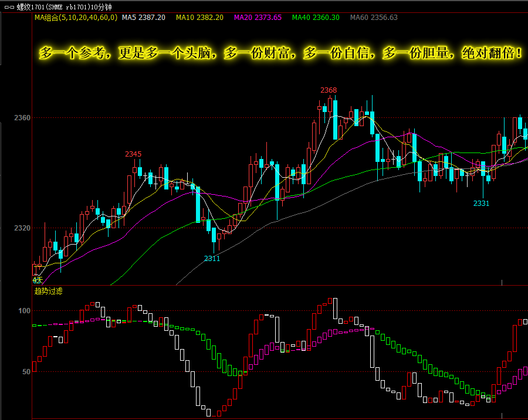Select the MA60 2356.63 readout
This screenshot has width=528, height=420.
point(374,18)
